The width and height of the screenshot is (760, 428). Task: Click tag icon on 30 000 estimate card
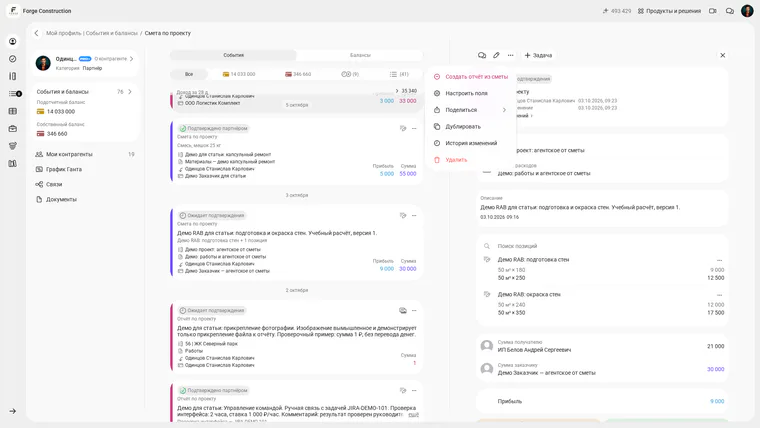[403, 215]
